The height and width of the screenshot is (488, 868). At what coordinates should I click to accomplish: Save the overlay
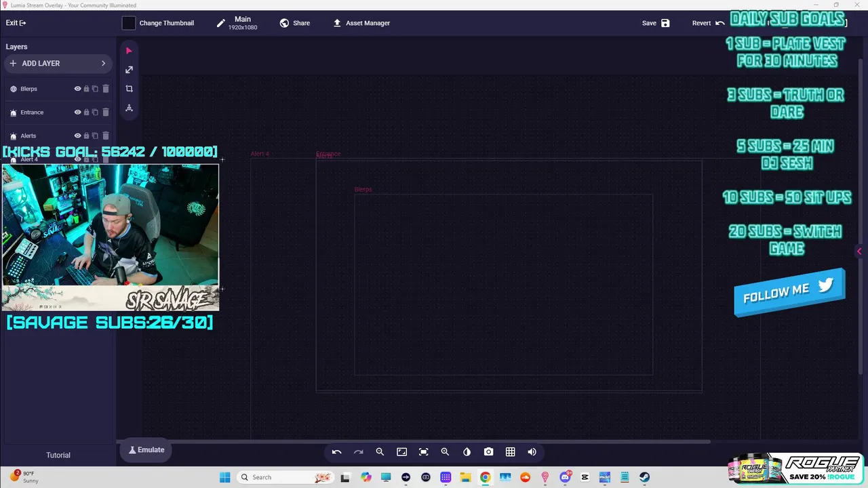(x=656, y=23)
